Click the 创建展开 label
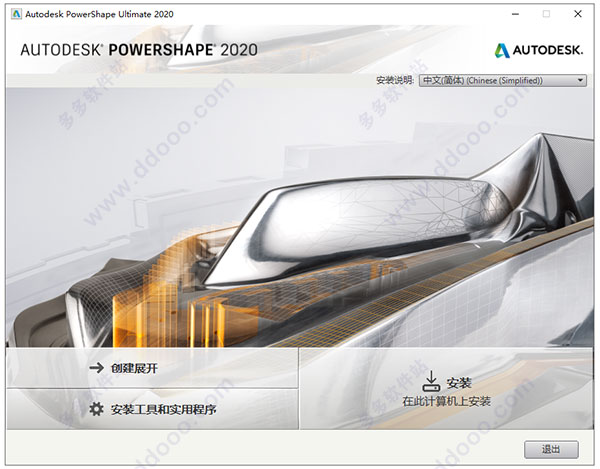 [134, 368]
